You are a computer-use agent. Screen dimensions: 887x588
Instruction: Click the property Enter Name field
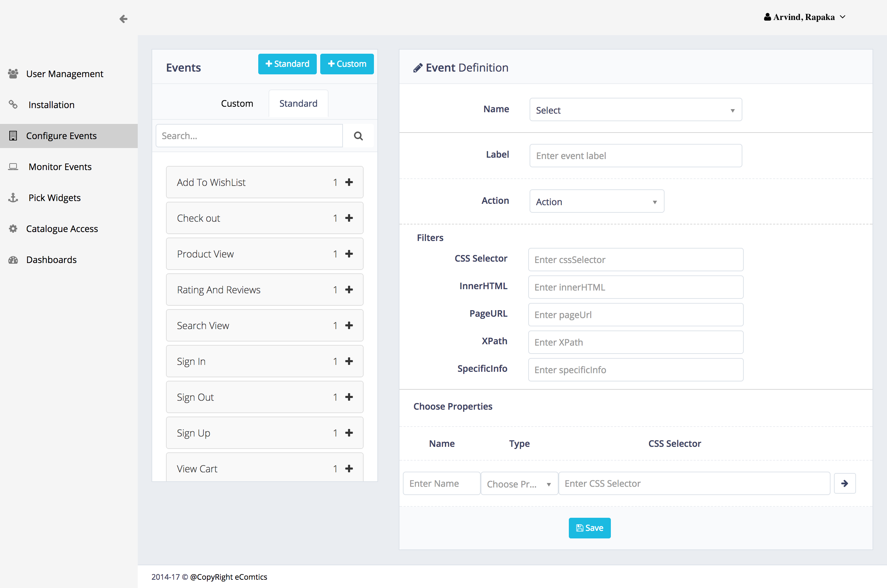[441, 483]
